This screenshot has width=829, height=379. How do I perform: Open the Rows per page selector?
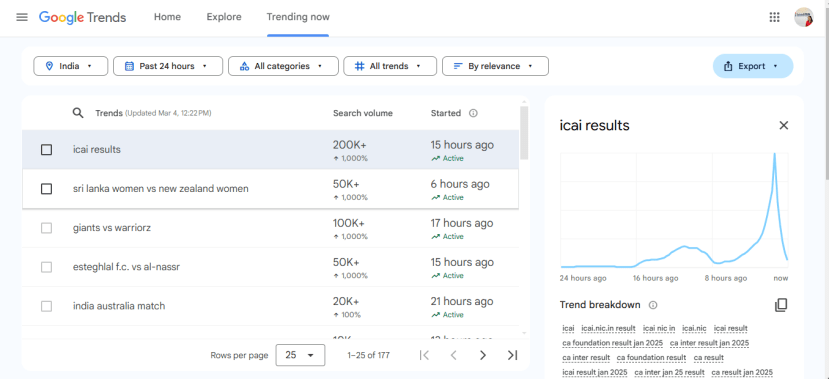pos(300,355)
